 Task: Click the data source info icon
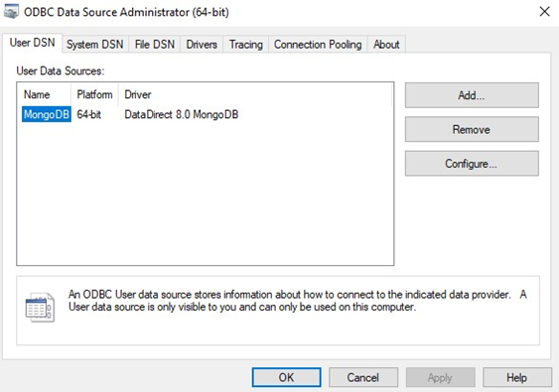40,308
